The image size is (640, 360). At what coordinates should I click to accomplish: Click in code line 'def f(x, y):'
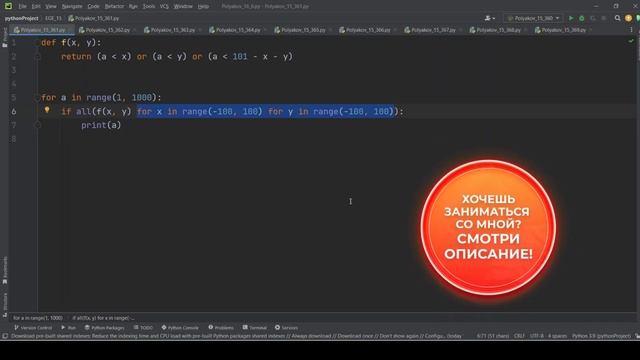[x=71, y=42]
